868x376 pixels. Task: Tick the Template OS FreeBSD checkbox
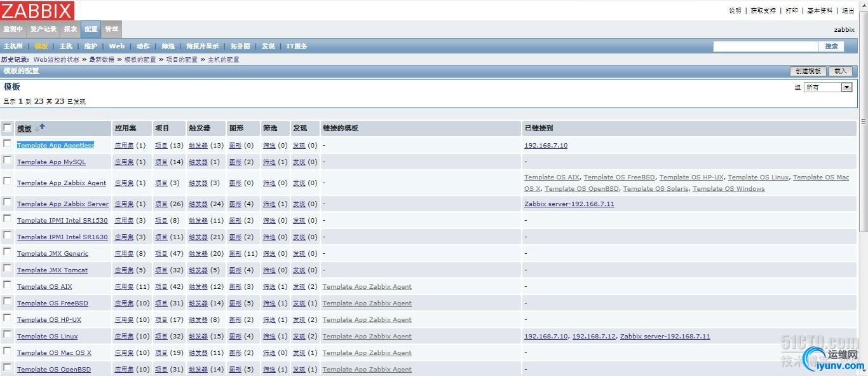[8, 302]
